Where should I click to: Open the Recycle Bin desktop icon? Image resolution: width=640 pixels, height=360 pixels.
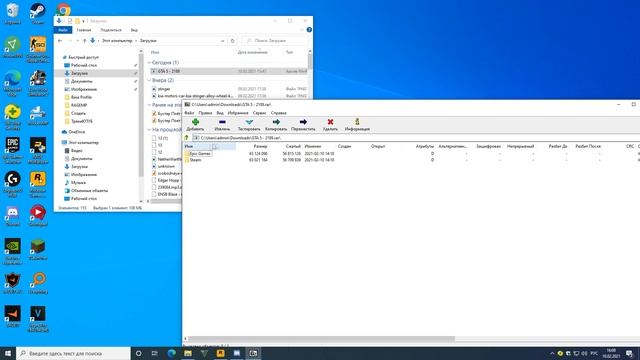click(12, 13)
